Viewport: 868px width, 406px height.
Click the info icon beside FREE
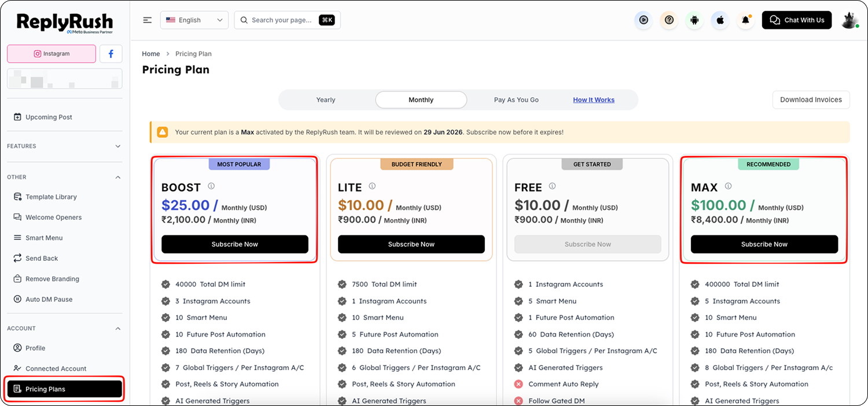552,186
